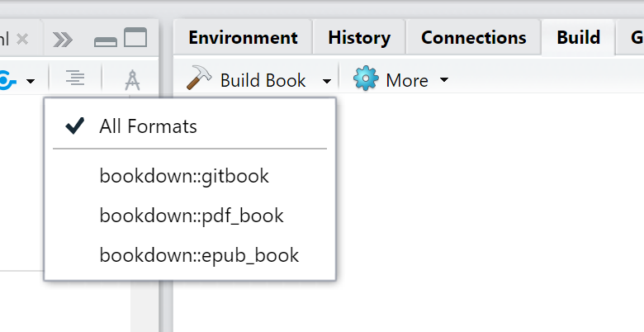Viewport: 644px width, 332px height.
Task: Click the compass visual editor icon
Action: (132, 79)
